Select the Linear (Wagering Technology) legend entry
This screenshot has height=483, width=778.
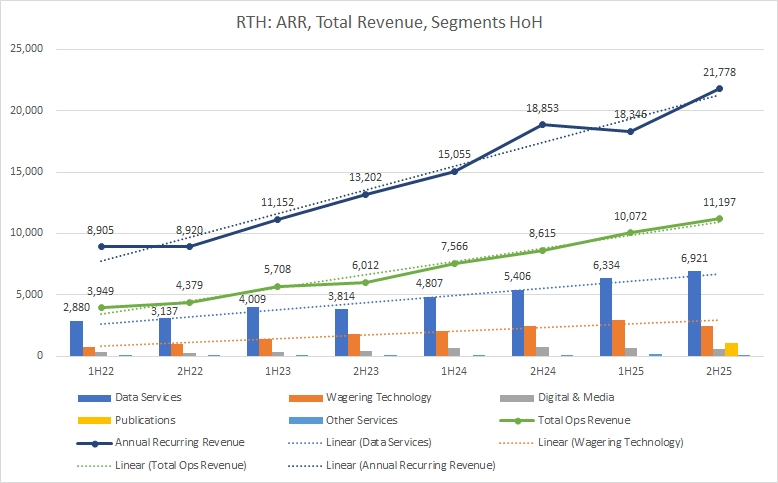click(x=610, y=442)
